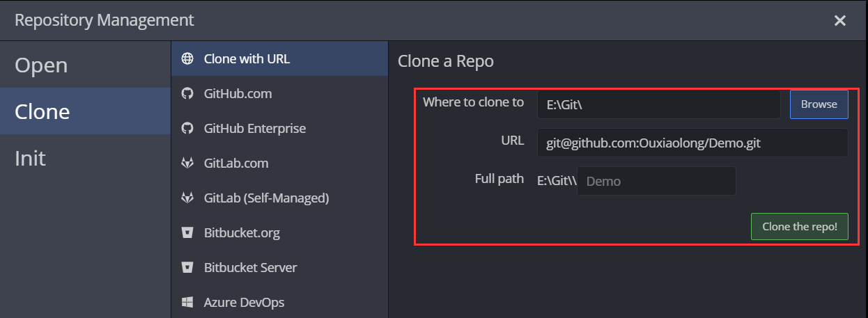This screenshot has width=868, height=318.
Task: Click the GitHub.com octocat icon
Action: (187, 93)
